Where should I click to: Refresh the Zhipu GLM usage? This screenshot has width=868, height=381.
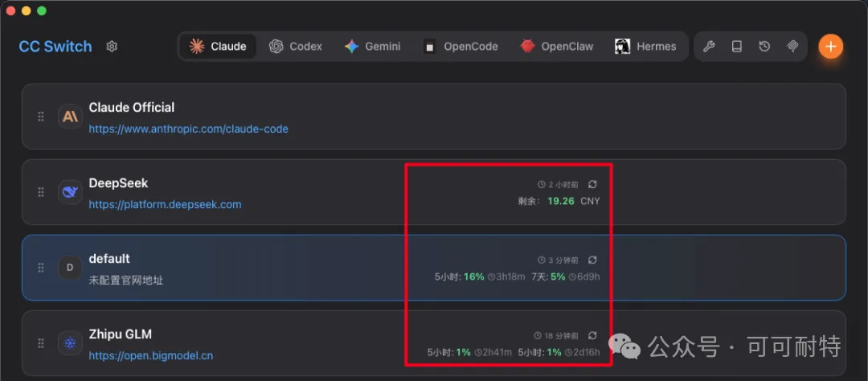coord(592,336)
